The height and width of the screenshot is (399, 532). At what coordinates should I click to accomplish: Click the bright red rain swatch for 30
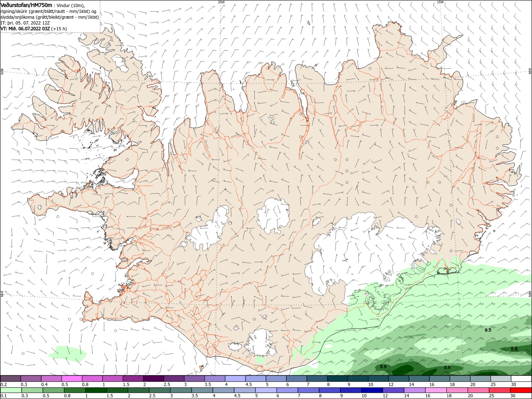[521, 390]
